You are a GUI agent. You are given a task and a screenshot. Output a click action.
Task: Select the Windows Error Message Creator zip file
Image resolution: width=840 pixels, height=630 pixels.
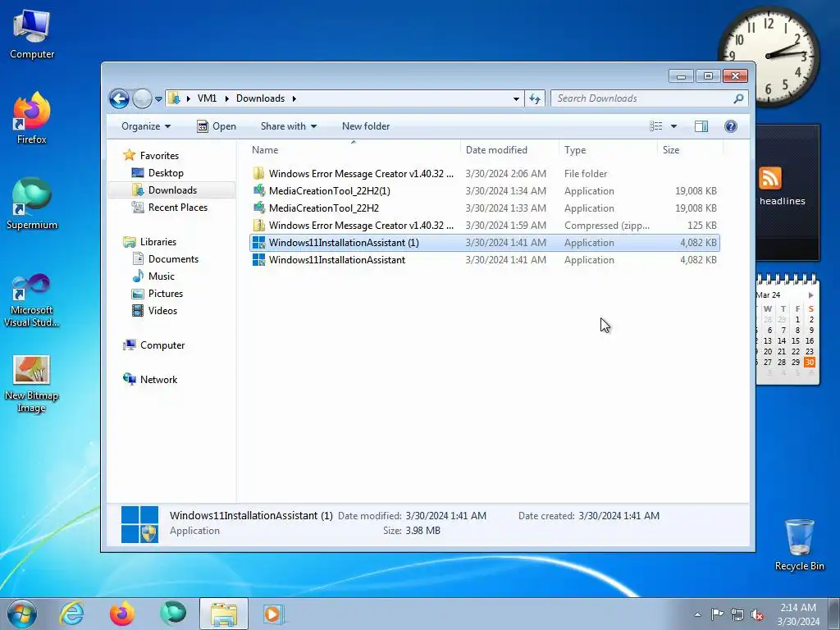[x=484, y=225]
